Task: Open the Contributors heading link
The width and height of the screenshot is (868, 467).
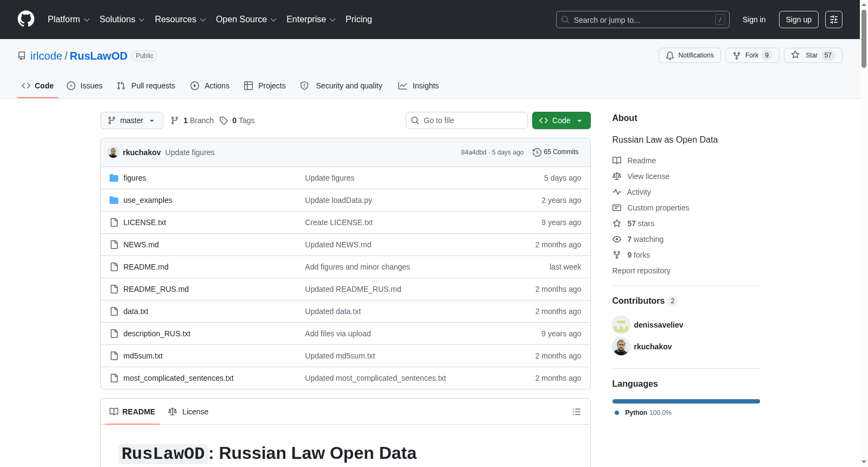Action: click(x=645, y=301)
